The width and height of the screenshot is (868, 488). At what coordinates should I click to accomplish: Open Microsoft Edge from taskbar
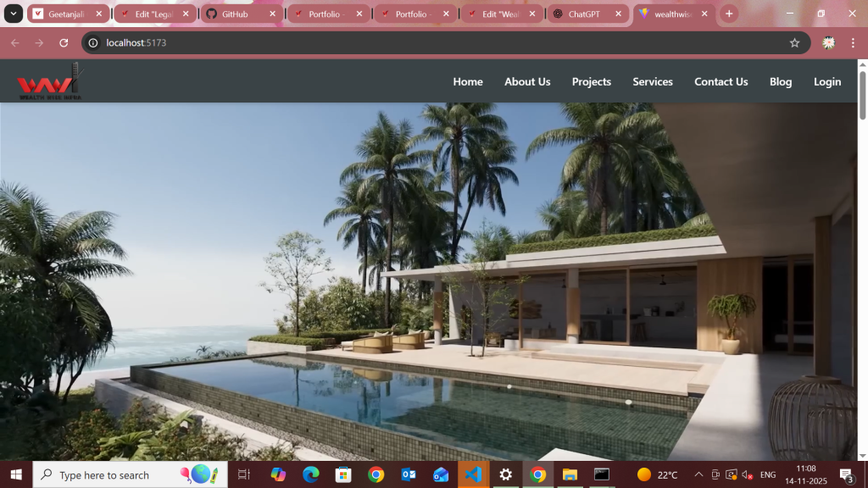(311, 474)
